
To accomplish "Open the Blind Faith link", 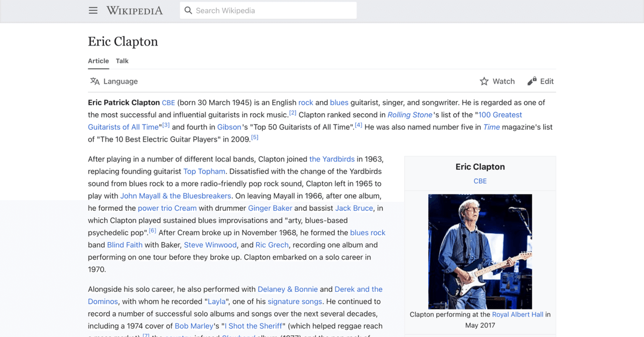I will pos(125,245).
